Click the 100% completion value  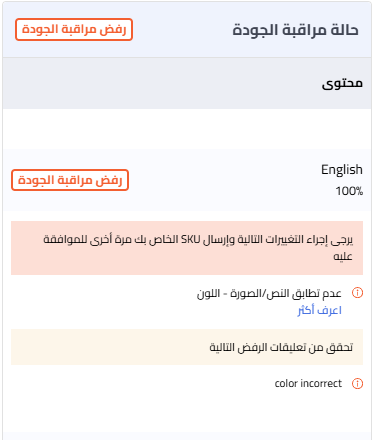(349, 191)
